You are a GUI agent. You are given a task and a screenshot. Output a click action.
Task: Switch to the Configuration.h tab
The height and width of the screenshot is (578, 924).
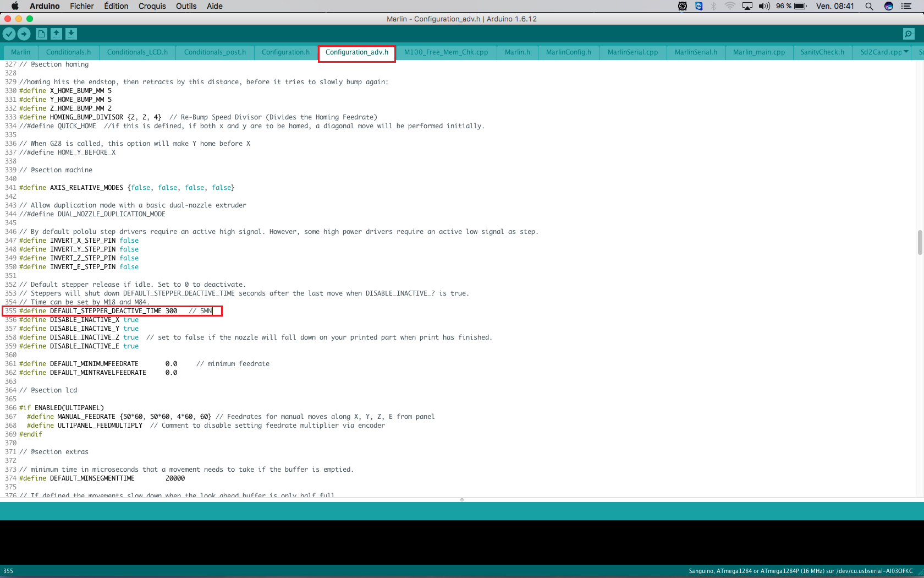tap(285, 52)
